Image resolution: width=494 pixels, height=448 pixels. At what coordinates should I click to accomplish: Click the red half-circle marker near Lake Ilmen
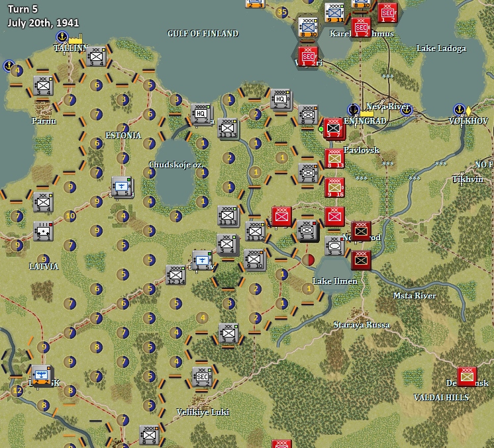pyautogui.click(x=308, y=260)
